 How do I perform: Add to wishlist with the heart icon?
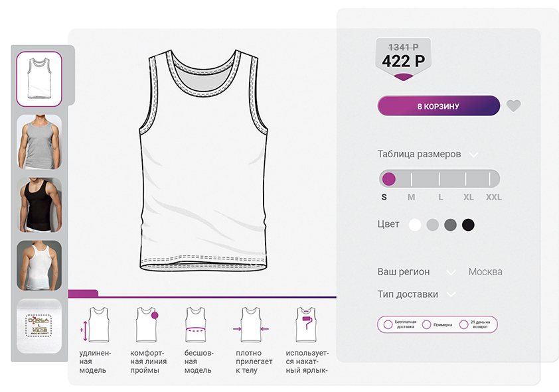[513, 105]
